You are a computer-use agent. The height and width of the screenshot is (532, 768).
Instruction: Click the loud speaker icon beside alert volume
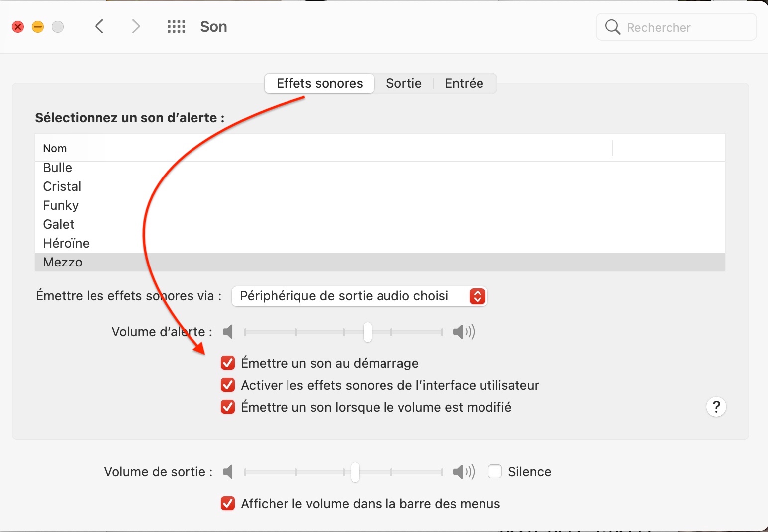point(464,332)
